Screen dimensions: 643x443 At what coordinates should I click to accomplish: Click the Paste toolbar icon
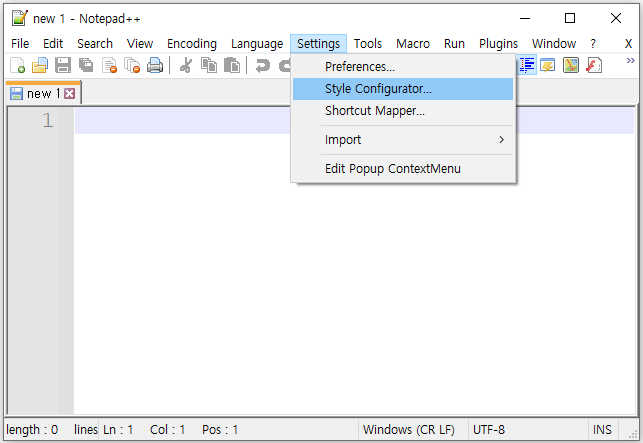coord(232,65)
